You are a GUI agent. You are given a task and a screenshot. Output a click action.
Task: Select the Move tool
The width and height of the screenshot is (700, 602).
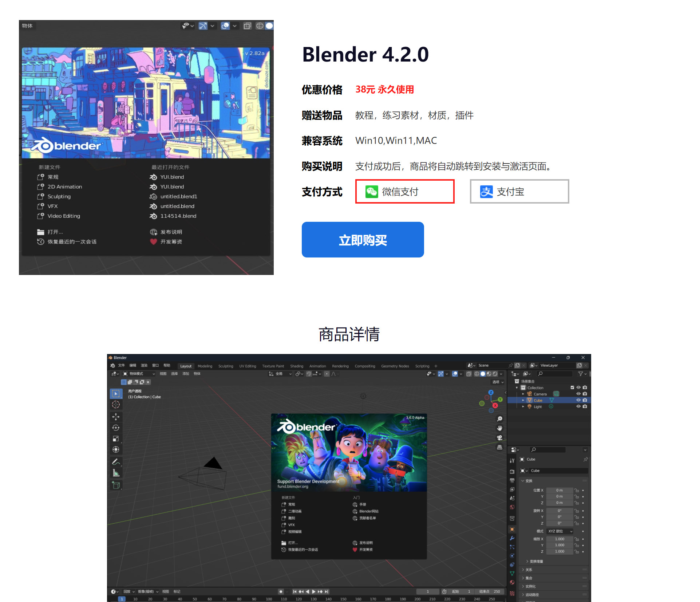pos(116,417)
